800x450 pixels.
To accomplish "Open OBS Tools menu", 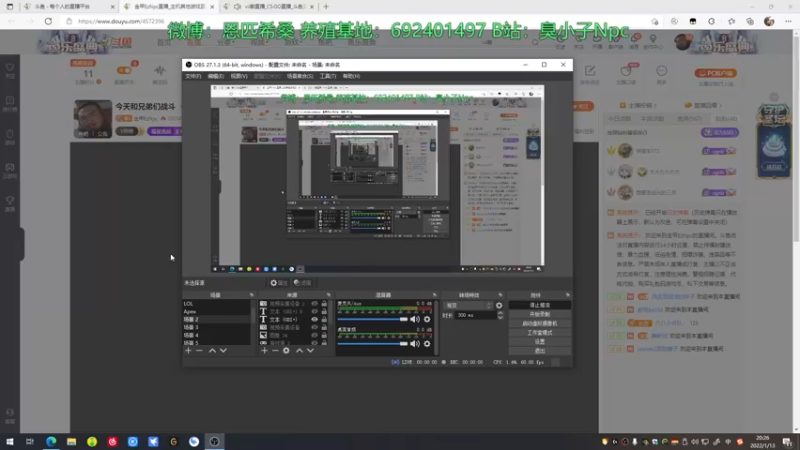I will 328,76.
